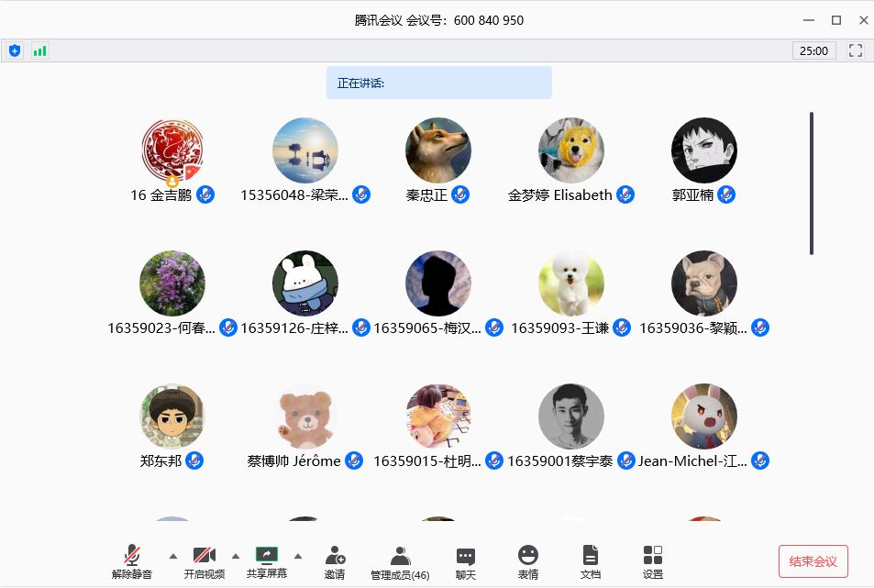The height and width of the screenshot is (588, 874).
Task: Click the blue security shield icon
Action: [15, 51]
